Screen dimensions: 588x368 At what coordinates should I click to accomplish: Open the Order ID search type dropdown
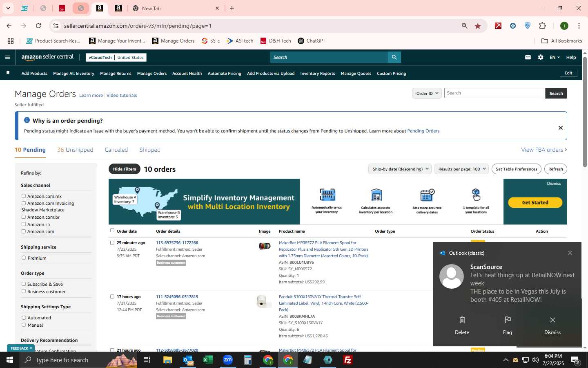coord(427,93)
